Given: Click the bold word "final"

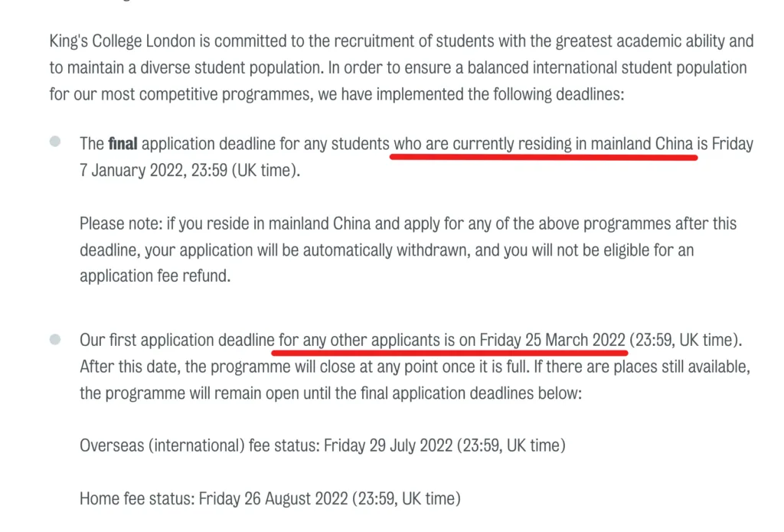Looking at the screenshot, I should coord(122,143).
